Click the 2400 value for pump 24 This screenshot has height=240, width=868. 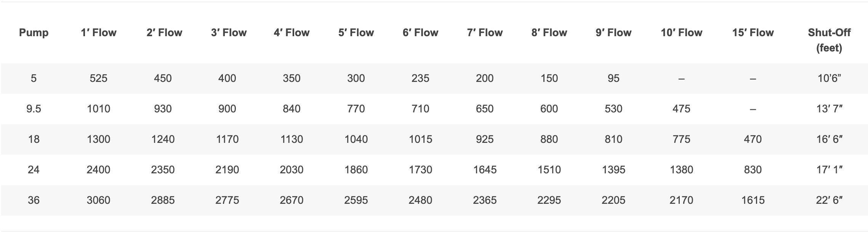98,170
